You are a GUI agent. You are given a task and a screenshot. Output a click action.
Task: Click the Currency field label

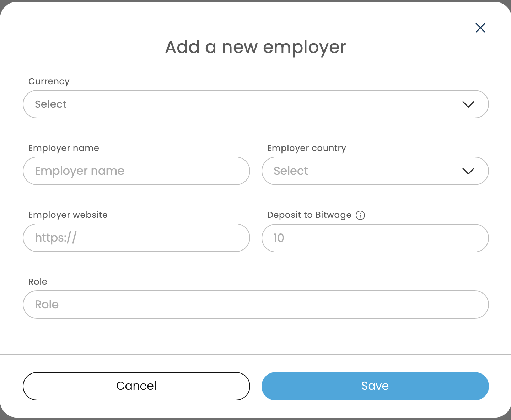tap(49, 81)
